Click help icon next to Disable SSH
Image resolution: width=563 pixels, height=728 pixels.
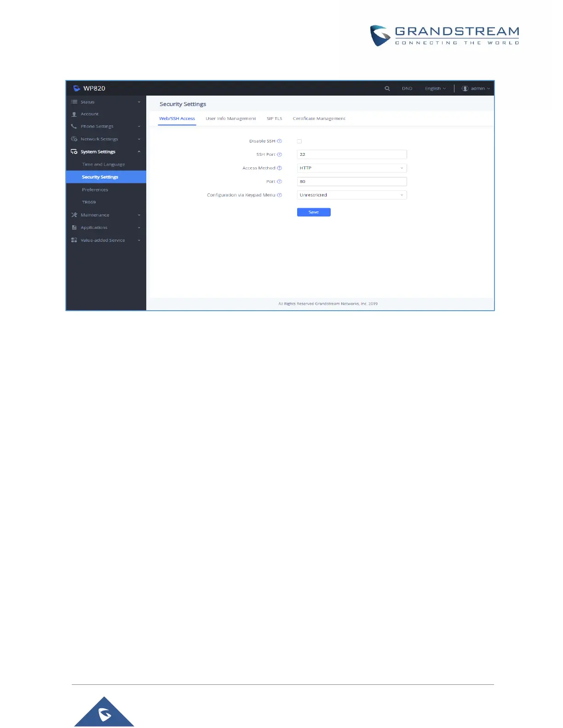click(x=279, y=141)
